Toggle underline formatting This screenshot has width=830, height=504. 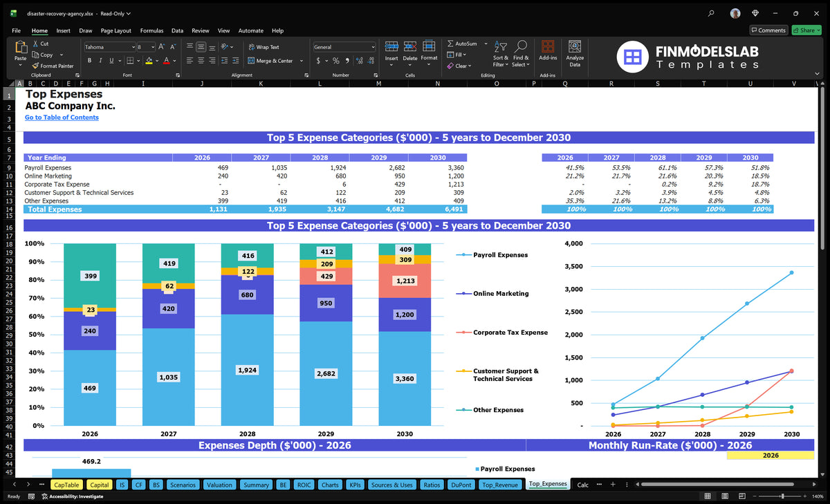click(111, 61)
